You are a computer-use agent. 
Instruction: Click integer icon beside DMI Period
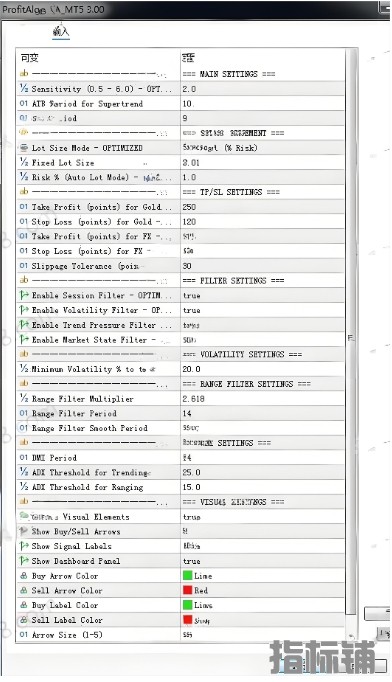(24, 458)
